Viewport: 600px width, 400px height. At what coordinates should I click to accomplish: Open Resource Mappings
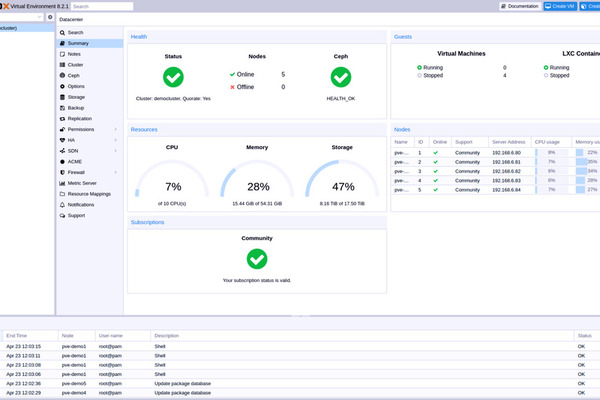90,194
